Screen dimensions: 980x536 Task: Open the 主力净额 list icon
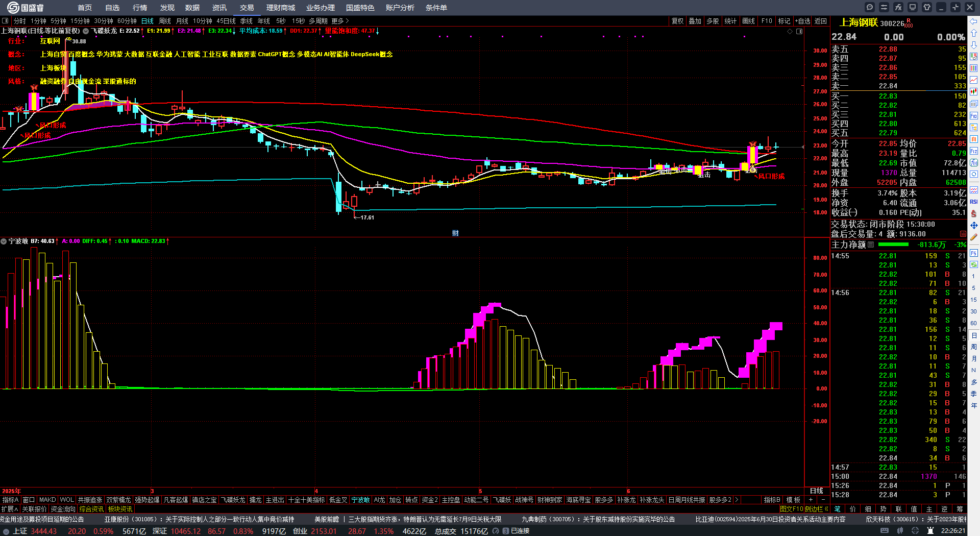871,245
